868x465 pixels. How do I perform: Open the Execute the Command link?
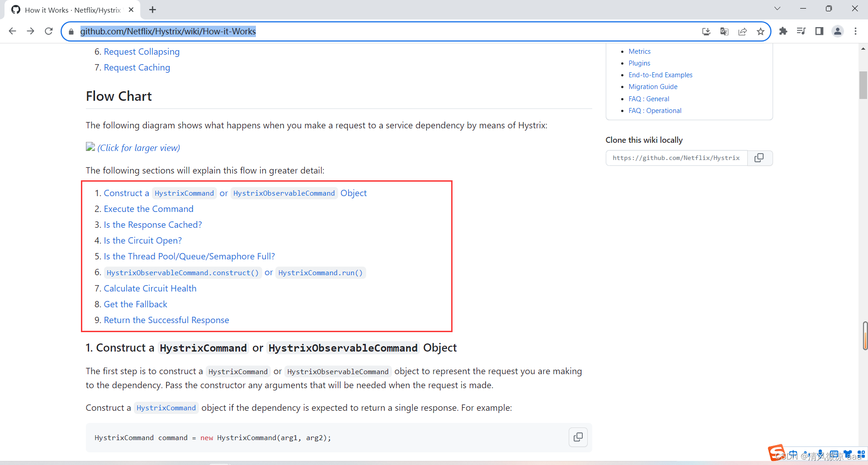[149, 209]
